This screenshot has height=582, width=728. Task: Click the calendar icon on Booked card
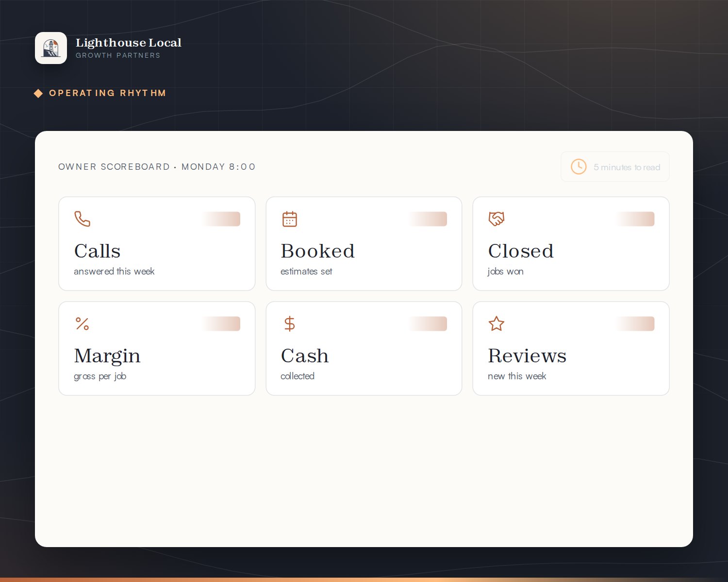pyautogui.click(x=290, y=219)
